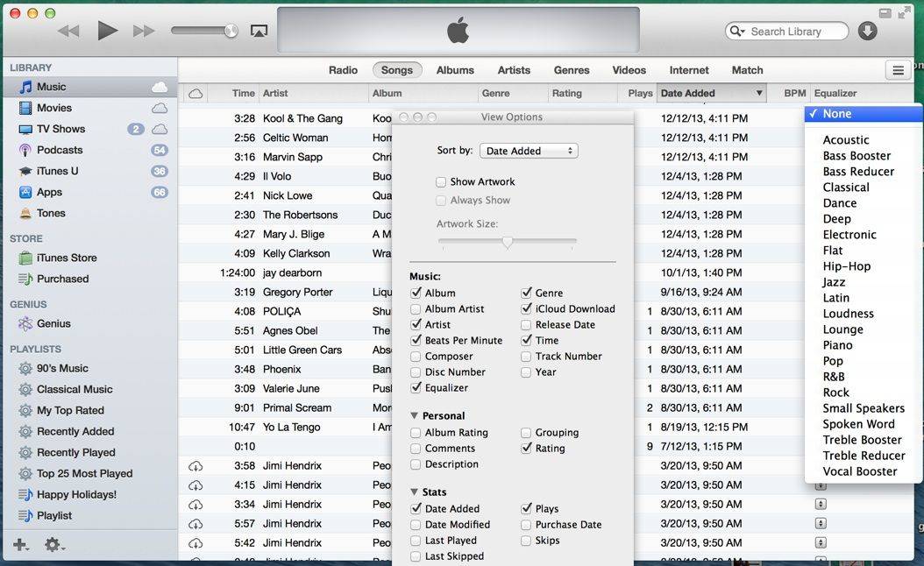The image size is (924, 566).
Task: Click the Search Library field
Action: tap(793, 32)
